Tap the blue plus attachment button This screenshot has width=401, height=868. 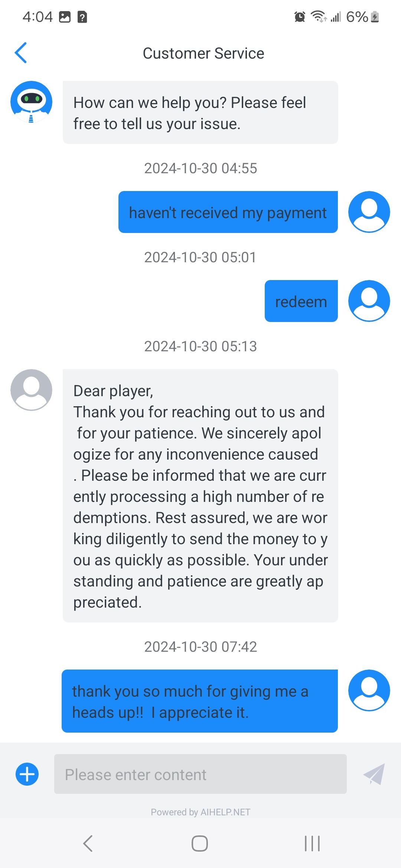(x=27, y=775)
